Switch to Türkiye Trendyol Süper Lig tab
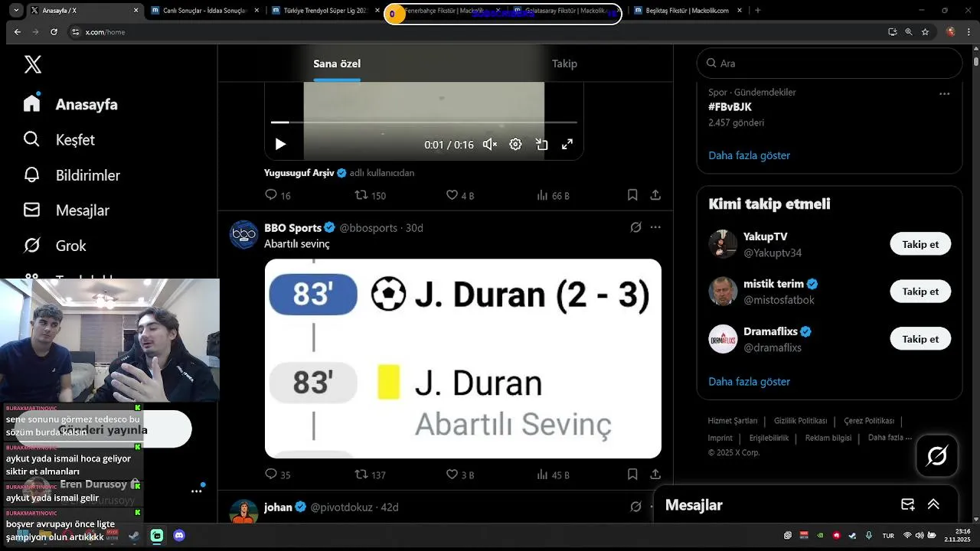 [x=324, y=11]
